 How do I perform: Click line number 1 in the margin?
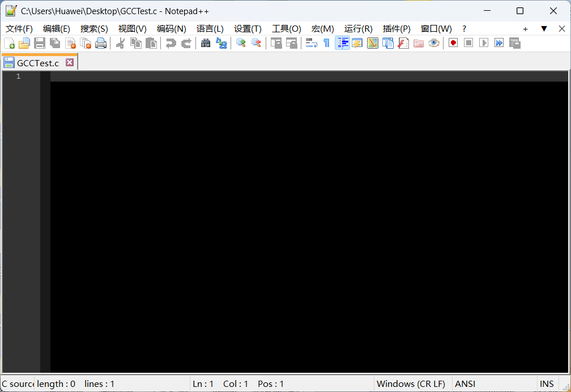[18, 76]
